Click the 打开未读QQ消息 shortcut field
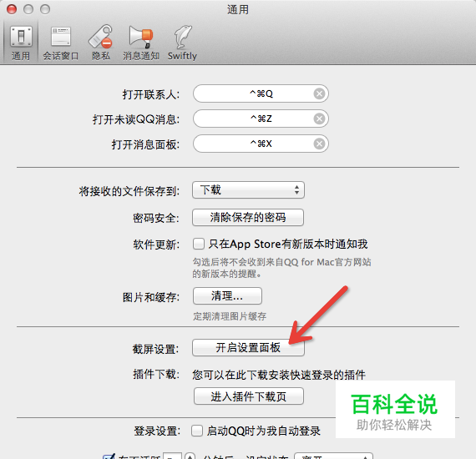 click(261, 119)
